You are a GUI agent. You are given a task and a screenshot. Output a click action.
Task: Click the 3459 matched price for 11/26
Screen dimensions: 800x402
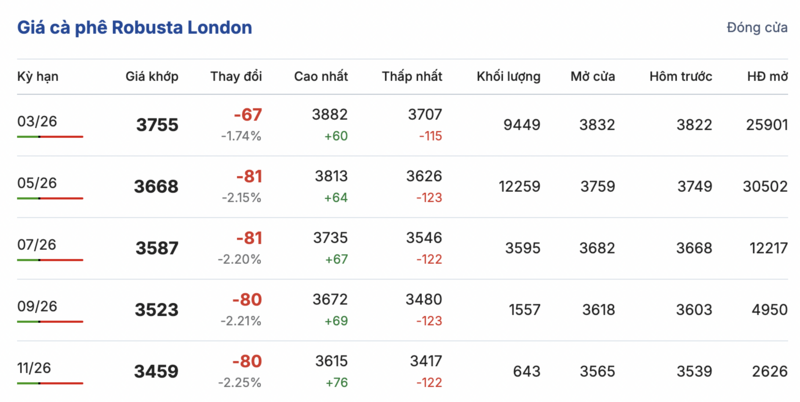tap(157, 372)
